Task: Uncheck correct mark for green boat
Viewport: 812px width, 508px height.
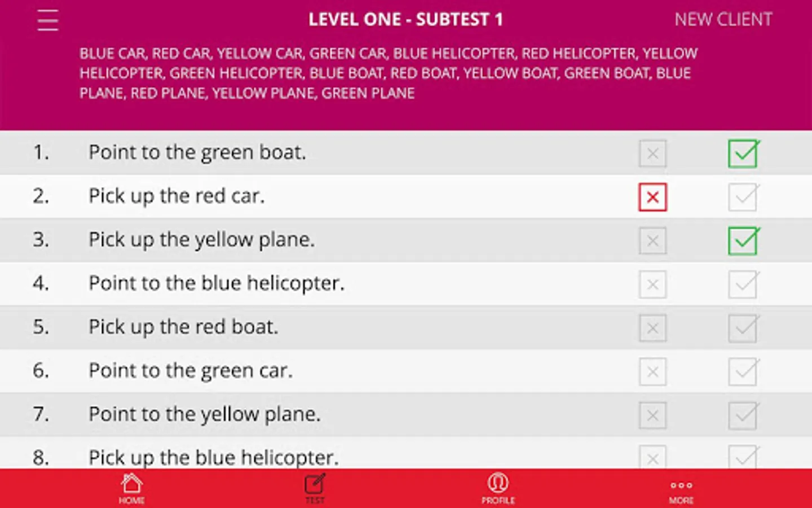Action: pyautogui.click(x=743, y=154)
